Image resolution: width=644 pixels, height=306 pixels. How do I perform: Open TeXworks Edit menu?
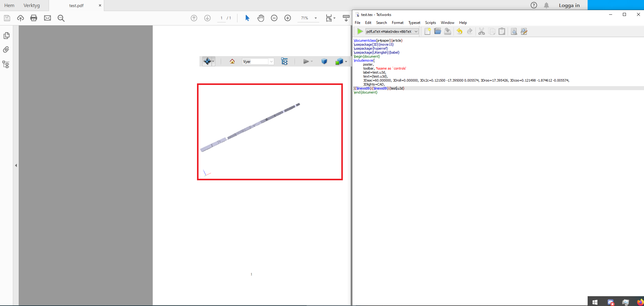point(368,23)
